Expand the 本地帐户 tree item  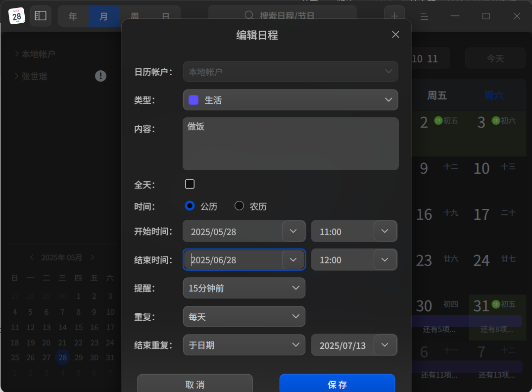pos(17,53)
